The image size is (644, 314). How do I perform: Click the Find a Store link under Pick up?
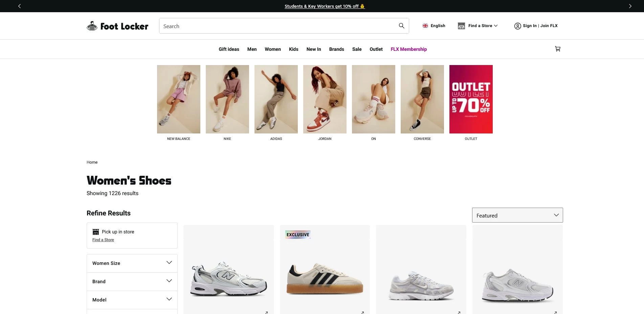click(x=103, y=239)
